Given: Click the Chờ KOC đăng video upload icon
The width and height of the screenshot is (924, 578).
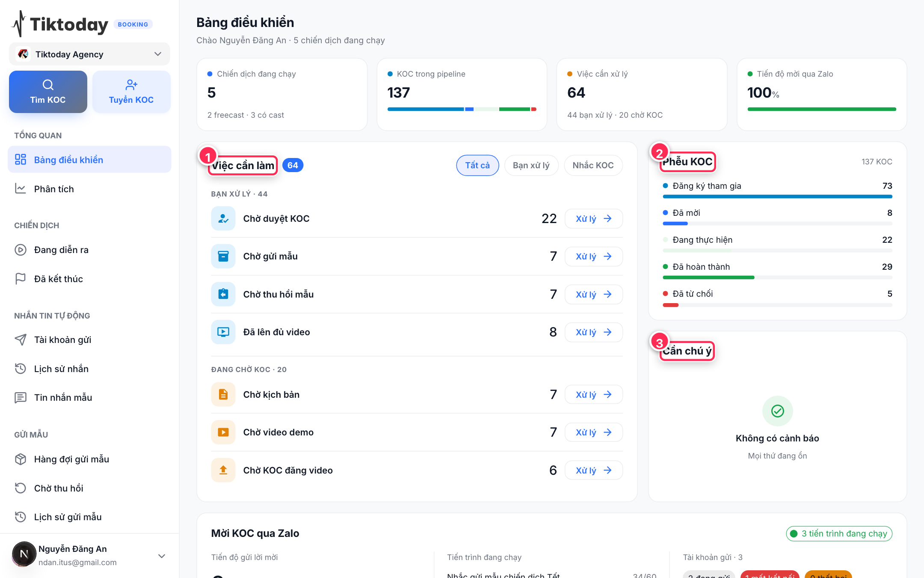Looking at the screenshot, I should tap(223, 470).
